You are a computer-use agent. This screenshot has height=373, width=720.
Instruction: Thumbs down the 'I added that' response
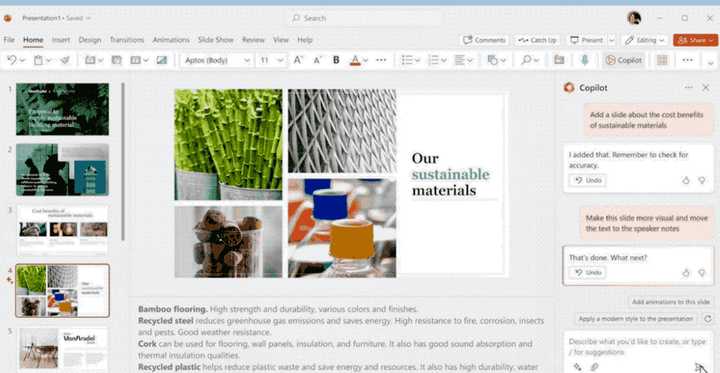[x=702, y=181]
